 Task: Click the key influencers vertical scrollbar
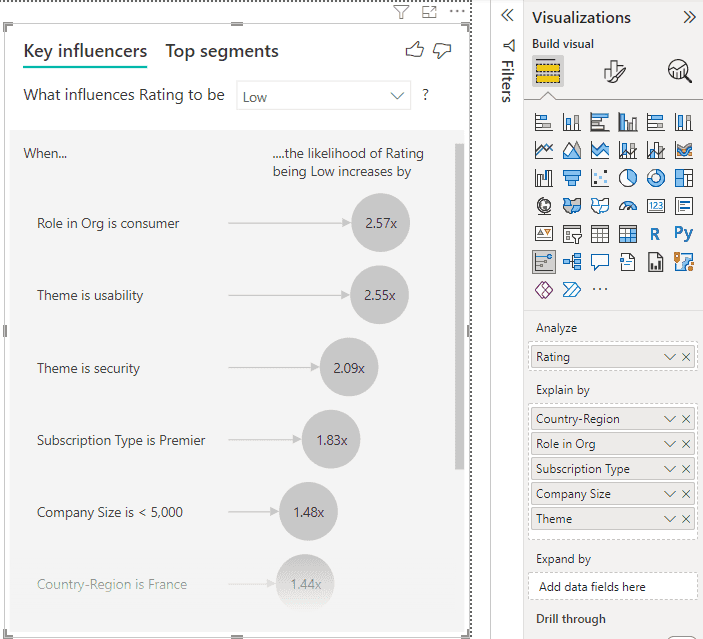click(x=459, y=300)
